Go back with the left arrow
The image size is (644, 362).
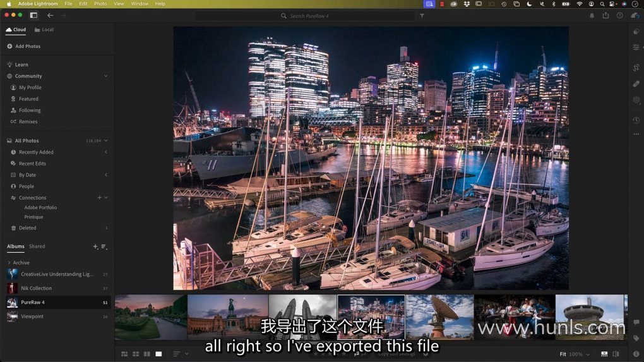50,15
